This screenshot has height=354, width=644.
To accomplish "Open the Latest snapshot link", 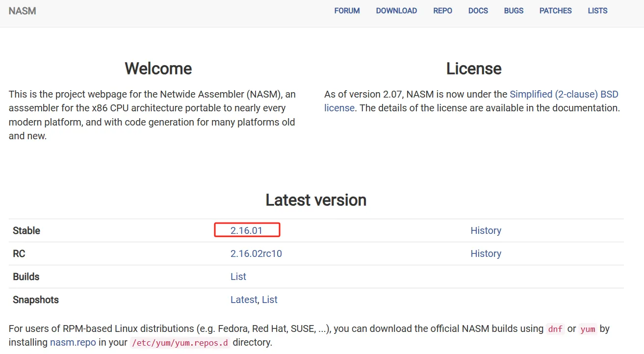I will pyautogui.click(x=243, y=300).
